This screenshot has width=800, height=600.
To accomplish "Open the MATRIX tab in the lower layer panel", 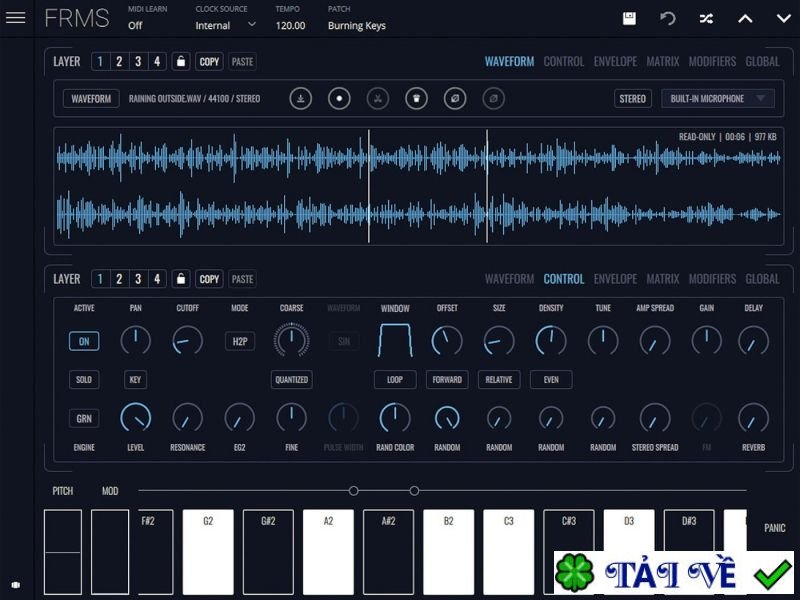I will 662,279.
